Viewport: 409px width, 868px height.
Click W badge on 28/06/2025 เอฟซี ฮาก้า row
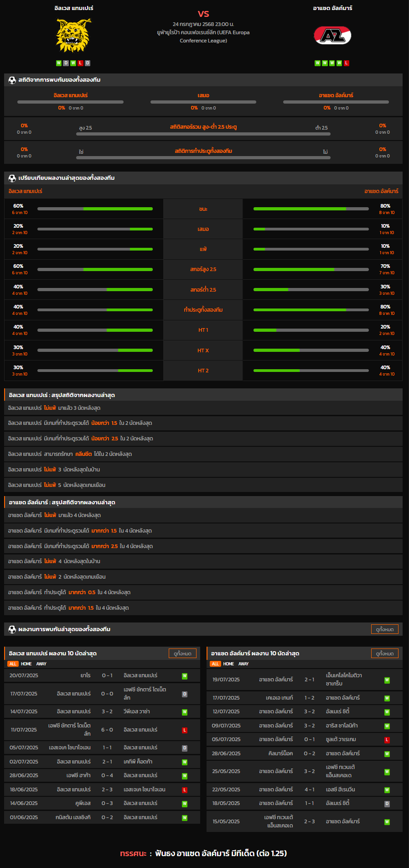pyautogui.click(x=185, y=776)
